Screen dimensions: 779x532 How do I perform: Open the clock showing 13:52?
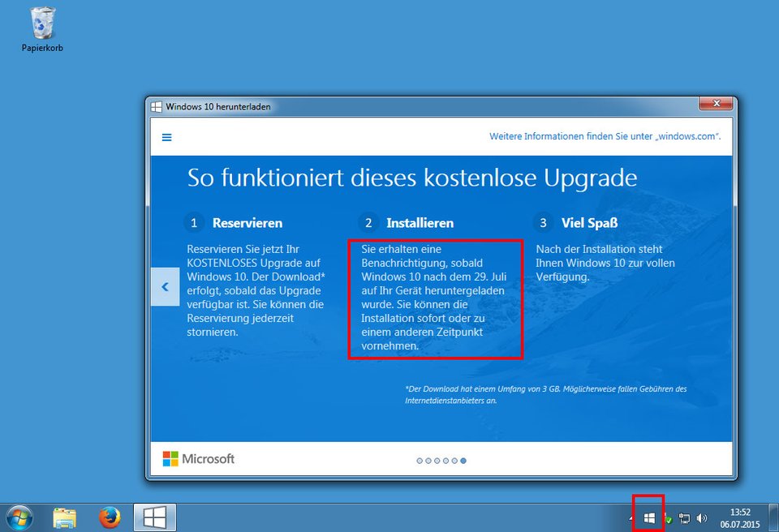740,518
